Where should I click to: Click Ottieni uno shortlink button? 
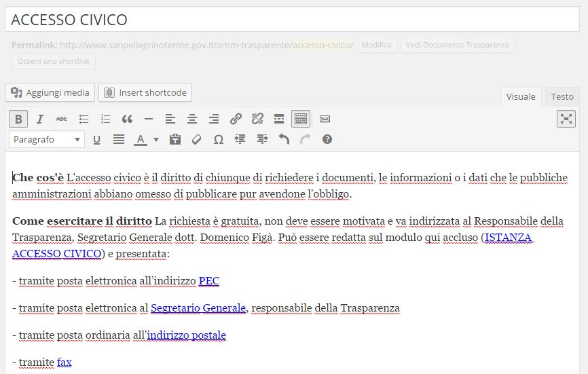pyautogui.click(x=54, y=61)
